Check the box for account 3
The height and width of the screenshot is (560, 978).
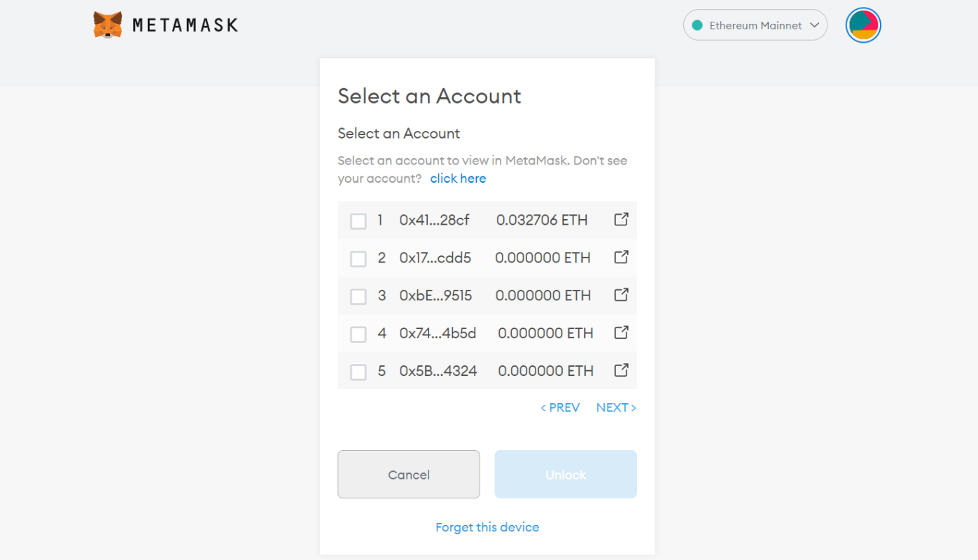pos(358,297)
